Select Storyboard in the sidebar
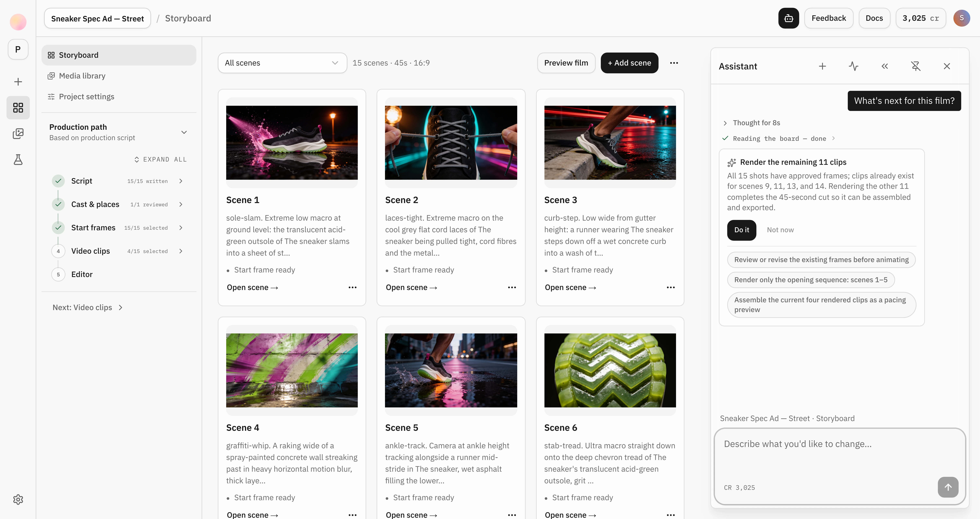The height and width of the screenshot is (519, 980). [x=119, y=55]
